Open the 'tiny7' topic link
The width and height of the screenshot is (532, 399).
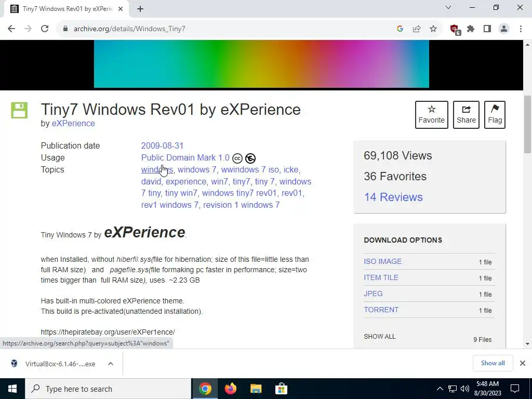241,181
